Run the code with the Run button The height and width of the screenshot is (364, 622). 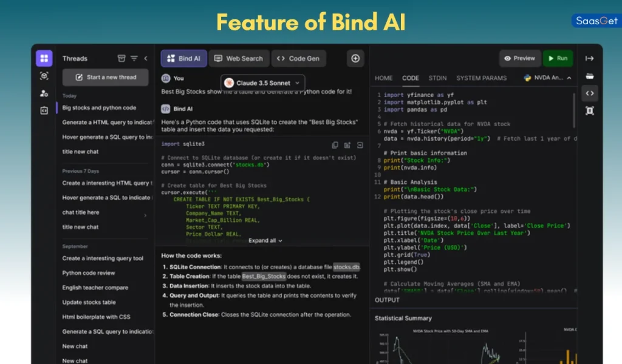tap(558, 58)
